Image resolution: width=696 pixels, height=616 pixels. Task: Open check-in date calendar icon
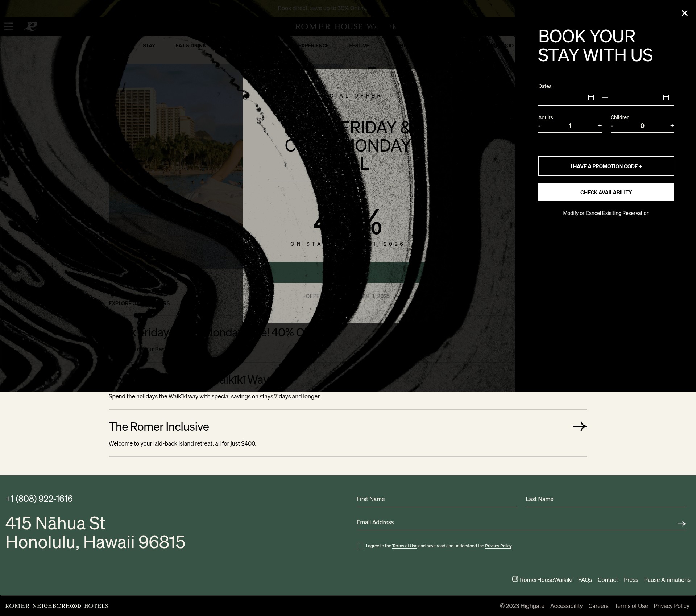point(591,98)
